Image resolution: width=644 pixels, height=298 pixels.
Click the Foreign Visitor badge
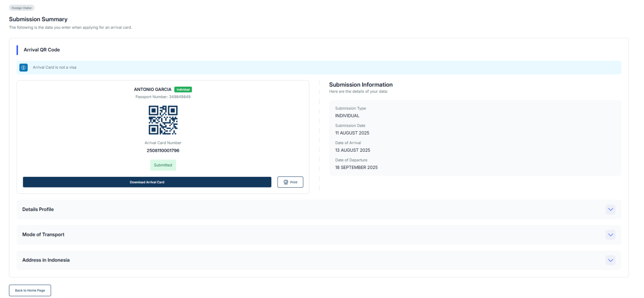pos(21,8)
